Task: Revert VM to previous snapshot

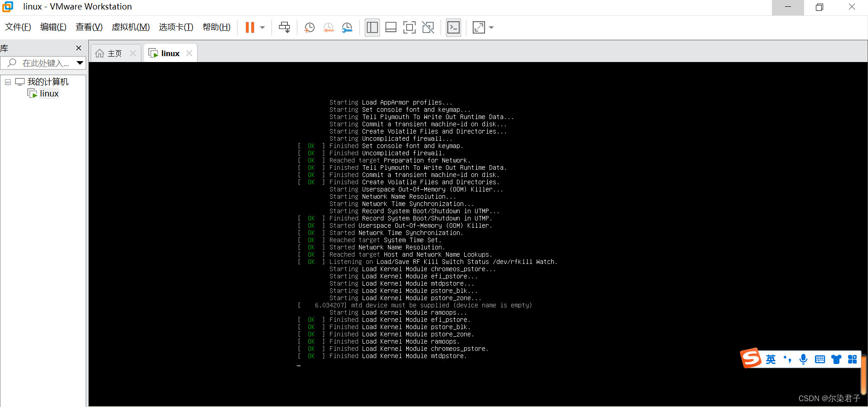Action: click(329, 28)
